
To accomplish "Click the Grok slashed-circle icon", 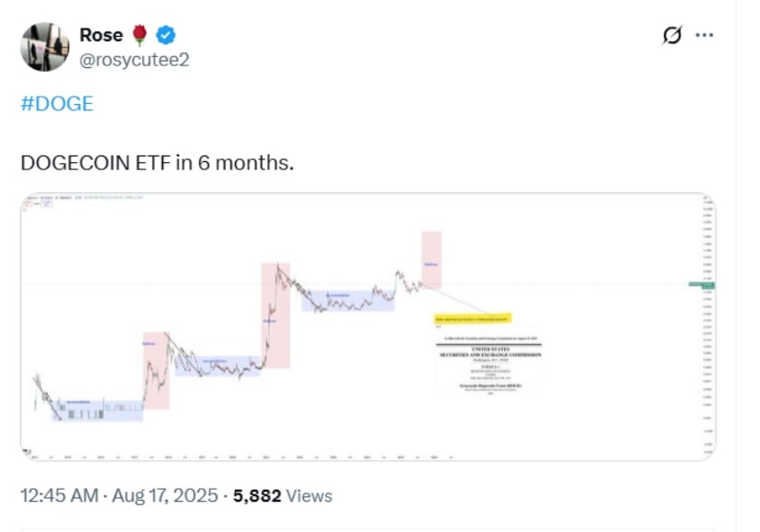I will (x=672, y=35).
